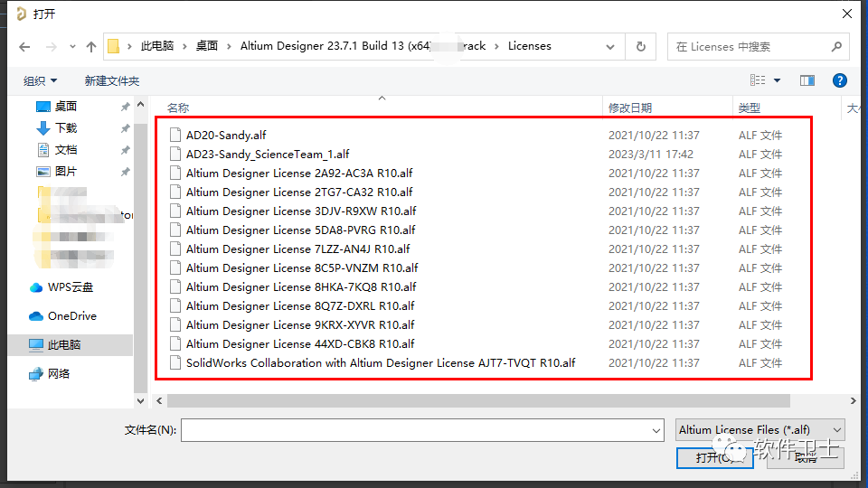Screen dimensions: 868x488
Task: Select license file 9KRX-XYVR R10.alf
Action: [300, 324]
